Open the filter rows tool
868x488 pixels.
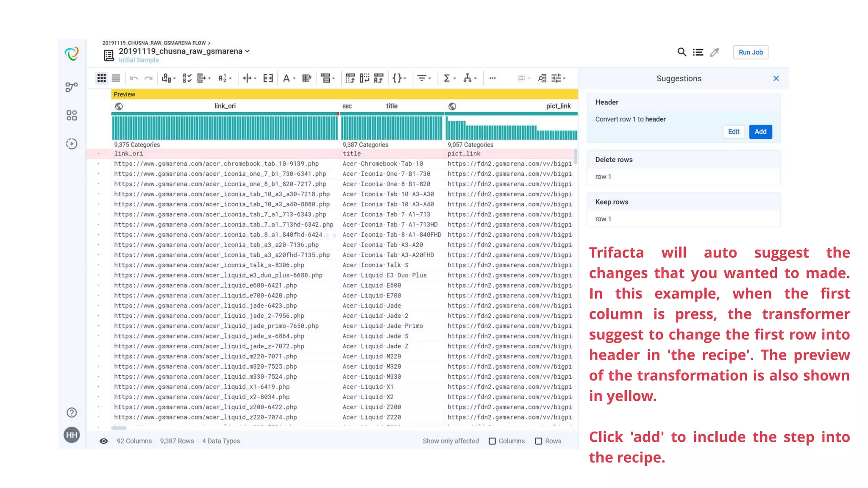pos(424,78)
